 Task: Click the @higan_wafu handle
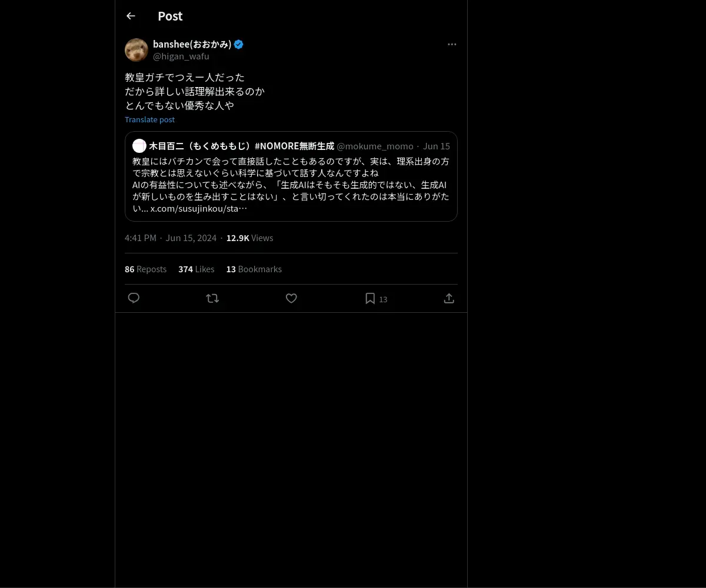[x=181, y=56]
